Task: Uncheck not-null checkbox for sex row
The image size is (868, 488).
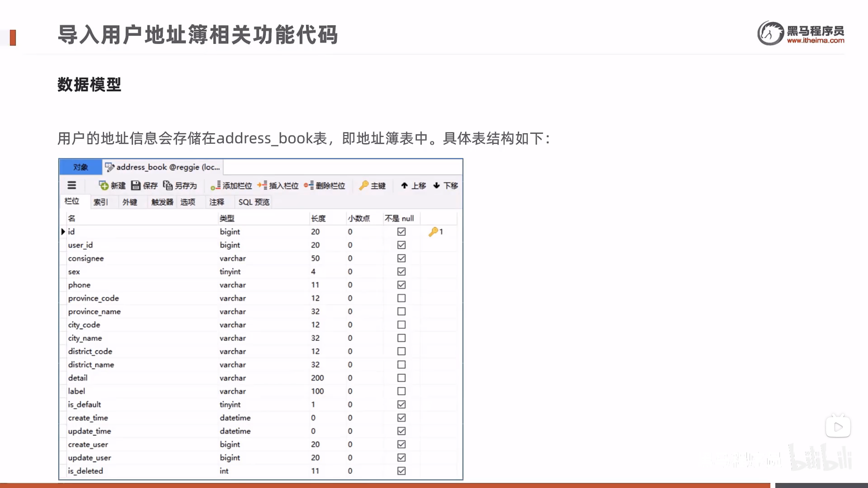Action: (401, 272)
